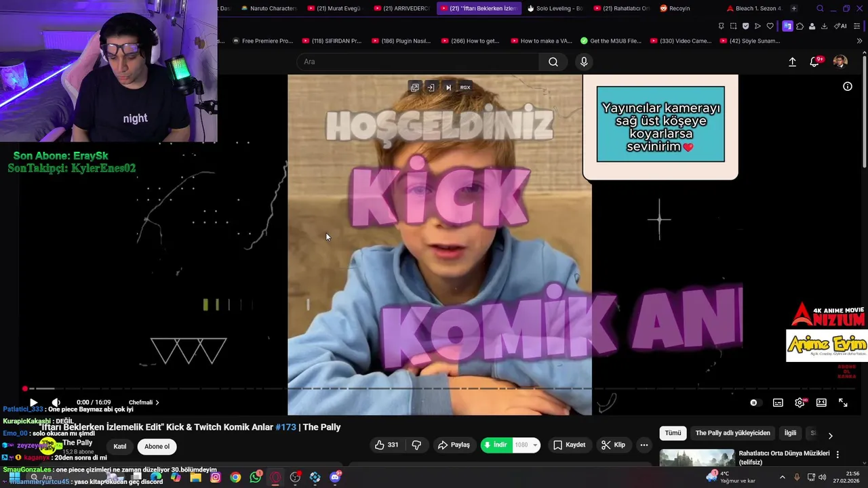The image size is (868, 488).
Task: Bookmark the page with the heart icon
Action: [x=770, y=26]
